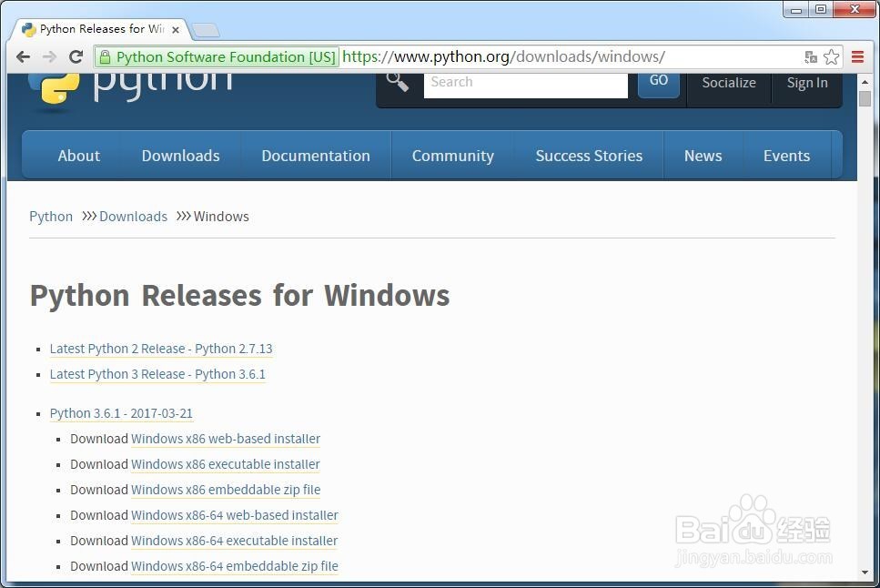Open the Python 3.6.1 - 2017-03-21 link
The image size is (880, 588).
point(121,413)
